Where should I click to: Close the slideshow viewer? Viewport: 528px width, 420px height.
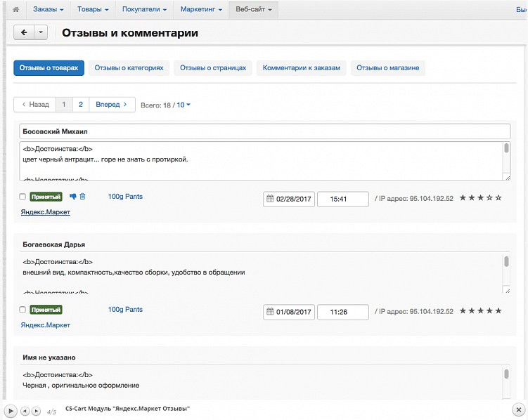(519, 410)
